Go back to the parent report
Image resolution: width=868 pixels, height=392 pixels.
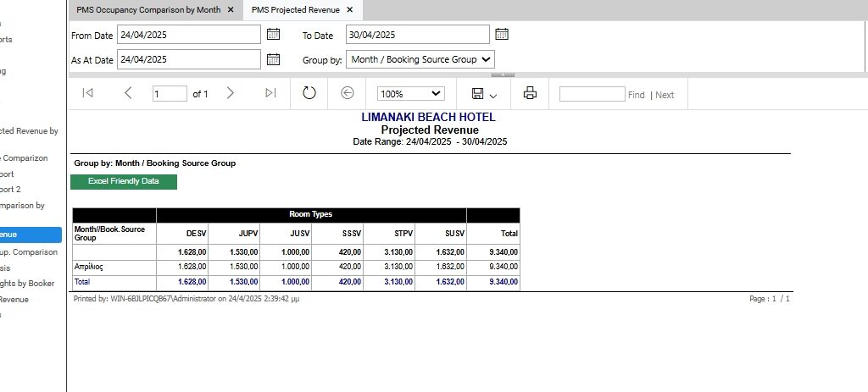pos(347,93)
